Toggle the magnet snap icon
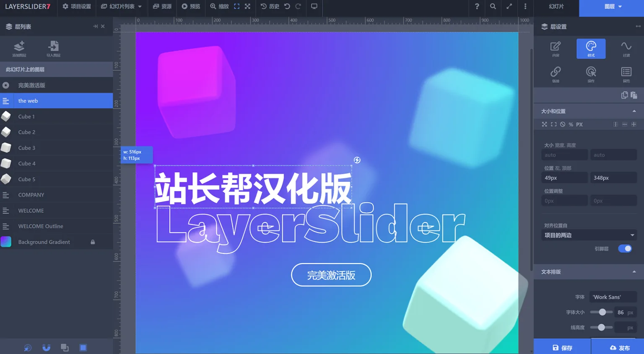Viewport: 644px width, 354px height. (x=46, y=348)
